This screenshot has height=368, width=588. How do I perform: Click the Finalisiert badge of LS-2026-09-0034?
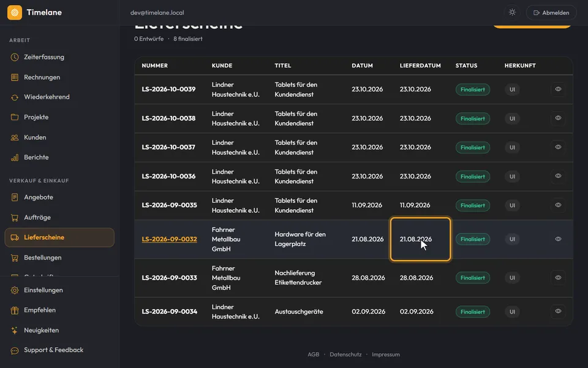[x=472, y=312]
